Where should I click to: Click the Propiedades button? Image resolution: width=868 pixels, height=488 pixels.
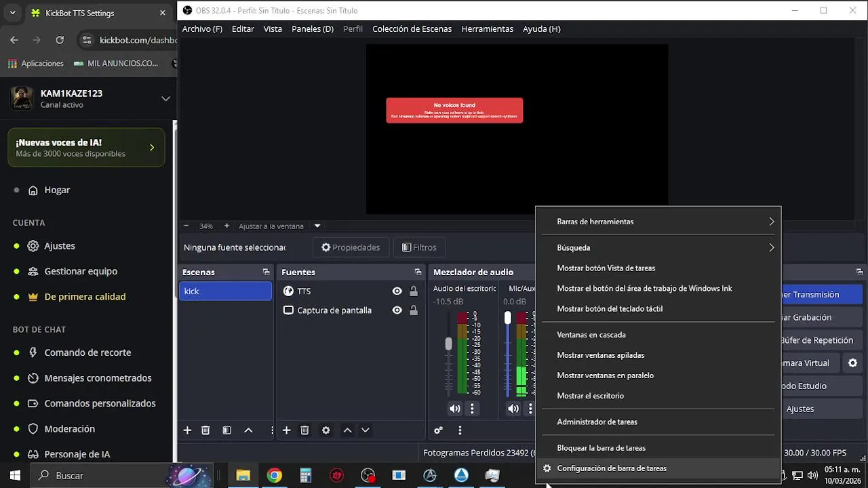351,247
